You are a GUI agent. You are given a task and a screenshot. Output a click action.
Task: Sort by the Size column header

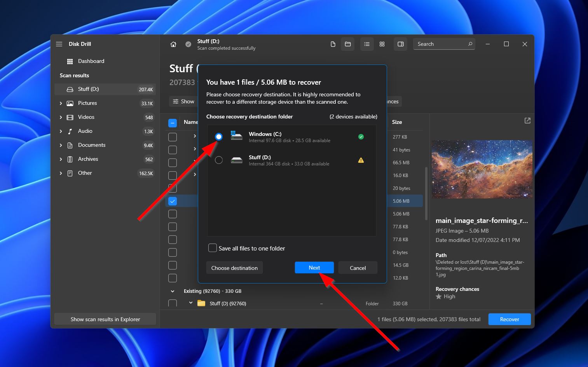point(397,122)
